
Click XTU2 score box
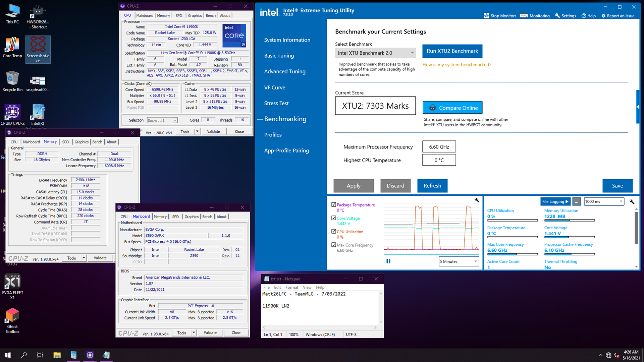(375, 106)
